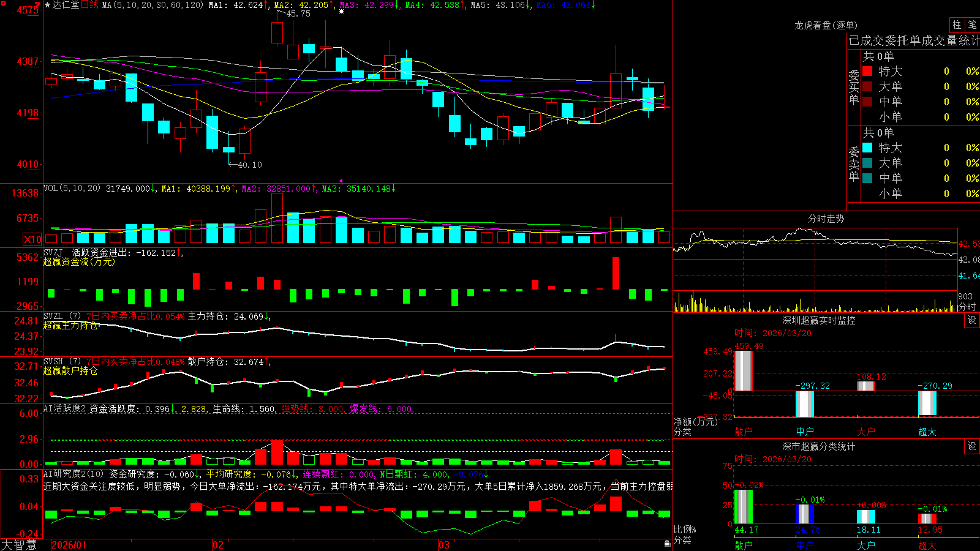Viewport: 980px width, 551px height.
Task: Open the SVSH (7) indicator label
Action: click(62, 362)
